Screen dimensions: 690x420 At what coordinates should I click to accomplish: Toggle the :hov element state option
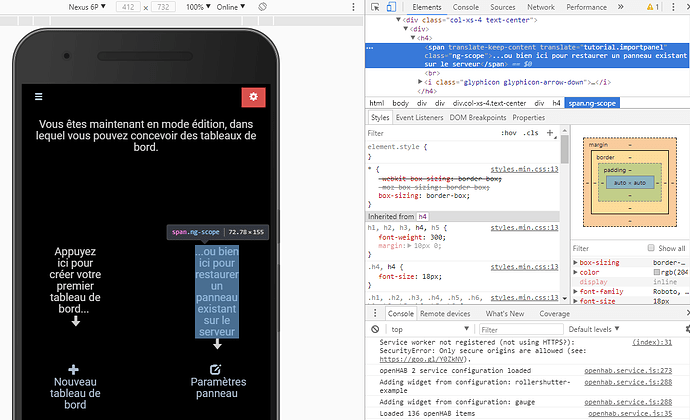tap(509, 133)
